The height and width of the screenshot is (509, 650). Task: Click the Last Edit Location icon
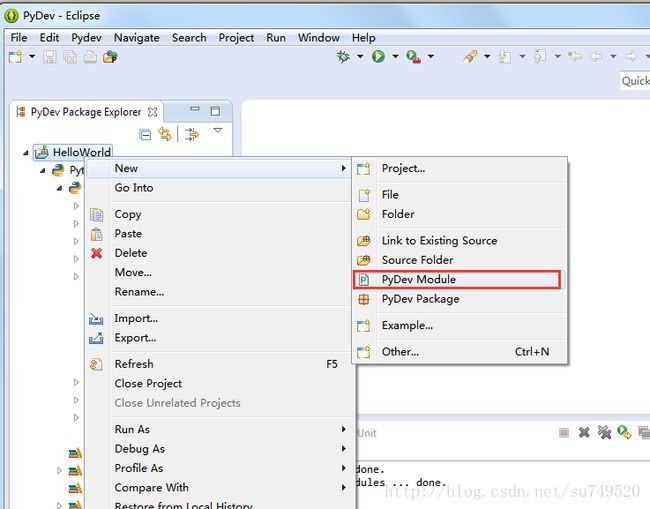(575, 56)
